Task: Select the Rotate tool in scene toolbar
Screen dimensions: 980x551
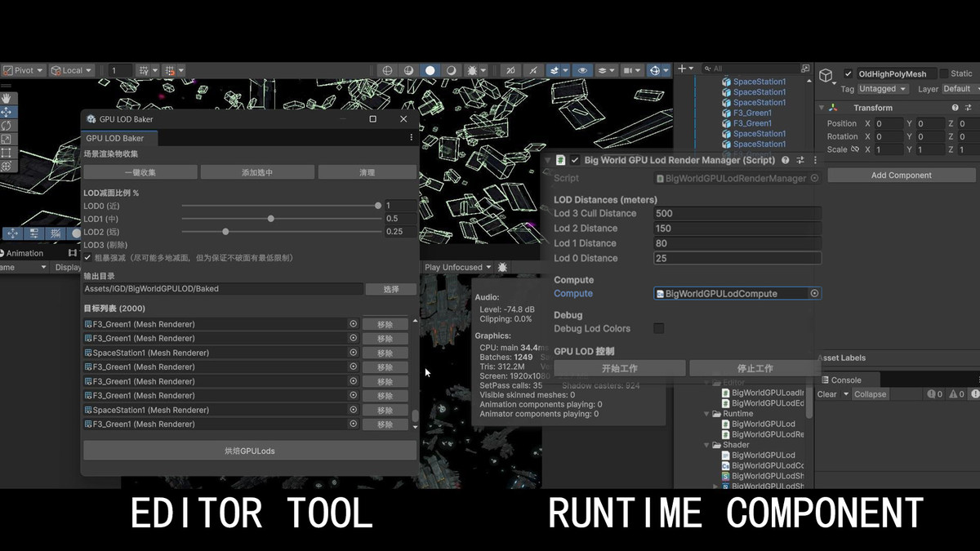Action: coord(7,126)
